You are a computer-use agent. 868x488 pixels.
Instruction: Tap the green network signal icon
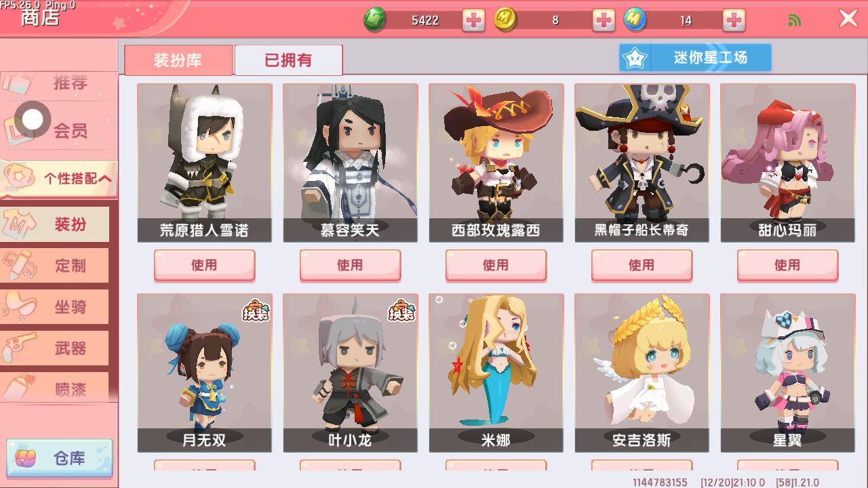click(795, 20)
